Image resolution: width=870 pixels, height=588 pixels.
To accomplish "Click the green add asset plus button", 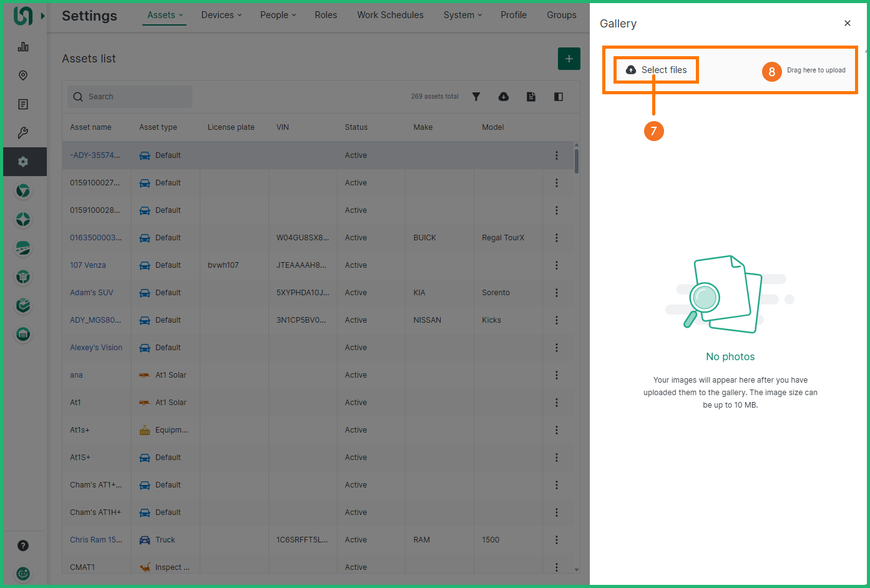I will coord(569,59).
